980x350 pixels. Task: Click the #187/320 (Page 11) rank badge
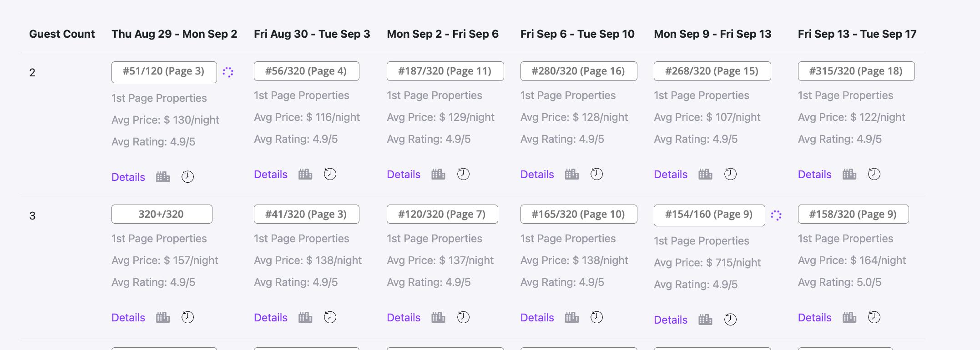(x=445, y=71)
